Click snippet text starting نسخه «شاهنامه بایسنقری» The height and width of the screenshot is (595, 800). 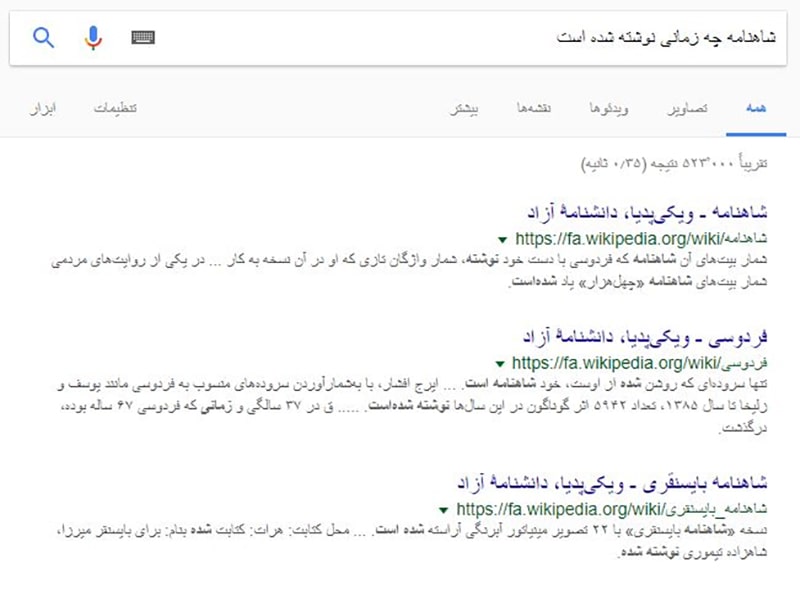tap(412, 541)
